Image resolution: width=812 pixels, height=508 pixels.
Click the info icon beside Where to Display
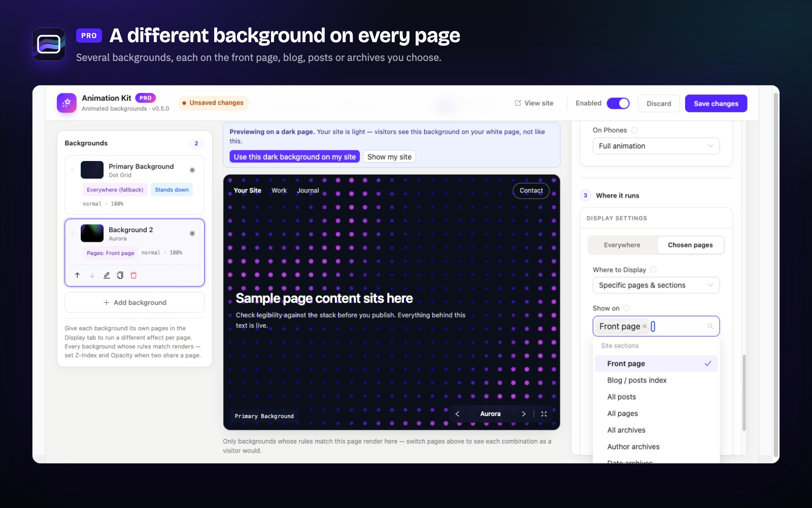[653, 269]
